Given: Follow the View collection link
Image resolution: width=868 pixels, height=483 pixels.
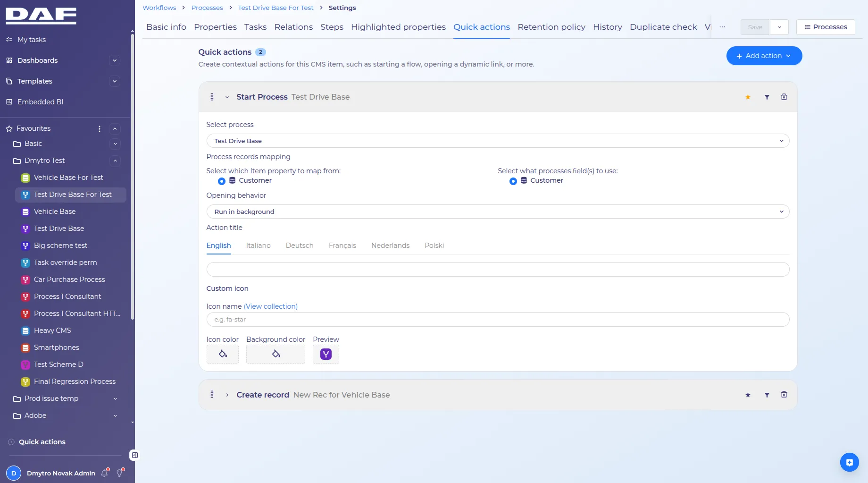Looking at the screenshot, I should (x=271, y=306).
